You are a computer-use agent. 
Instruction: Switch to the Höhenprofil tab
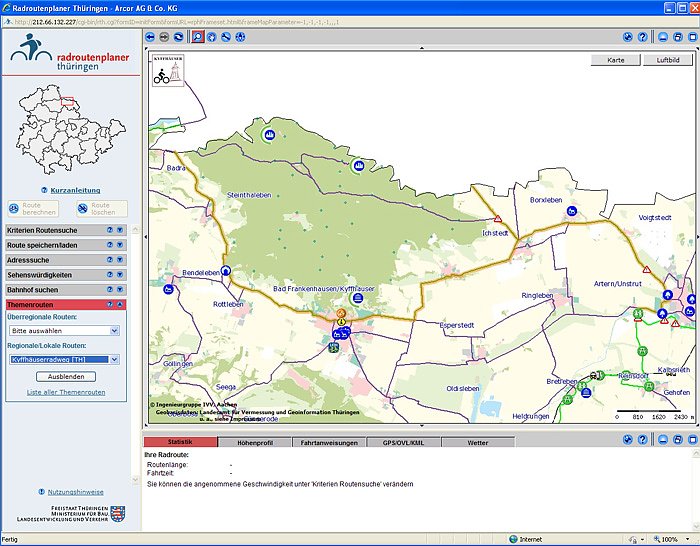254,442
